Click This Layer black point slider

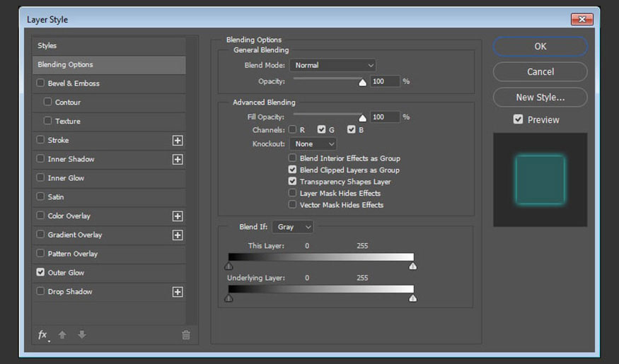click(x=228, y=266)
